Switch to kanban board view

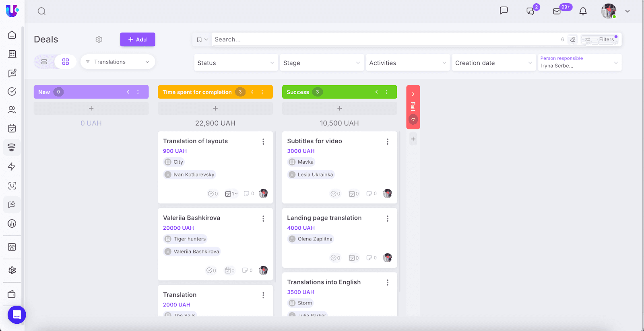point(66,62)
